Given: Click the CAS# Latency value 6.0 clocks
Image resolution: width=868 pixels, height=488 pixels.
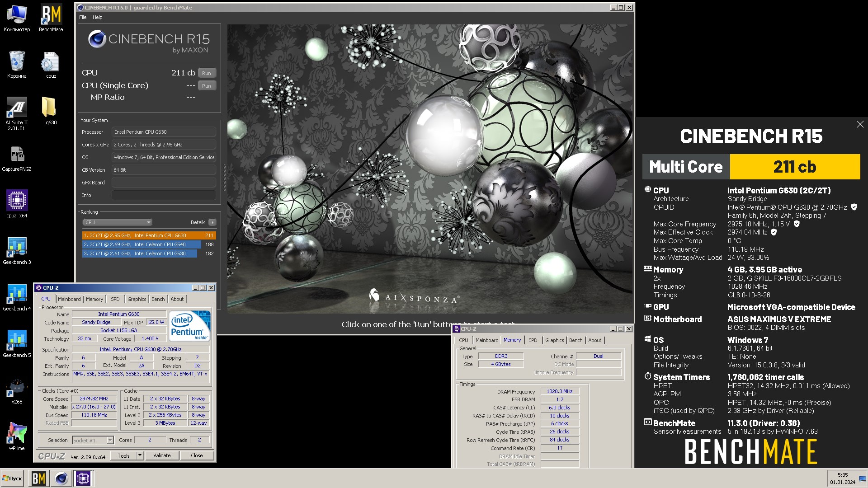Looking at the screenshot, I should tap(560, 408).
